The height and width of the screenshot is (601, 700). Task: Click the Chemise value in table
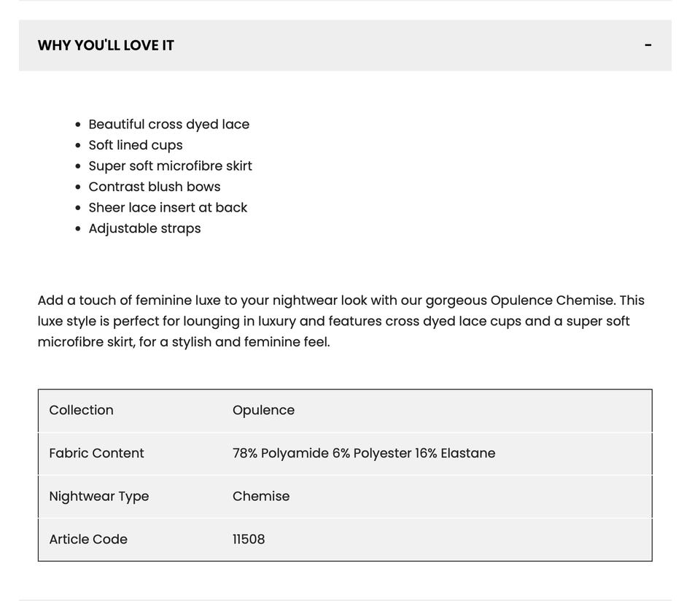coord(261,496)
